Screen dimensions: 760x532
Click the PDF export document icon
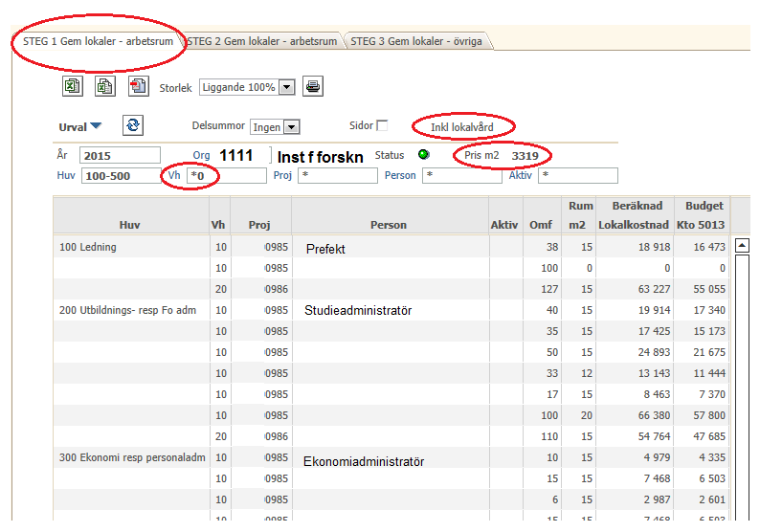click(138, 86)
